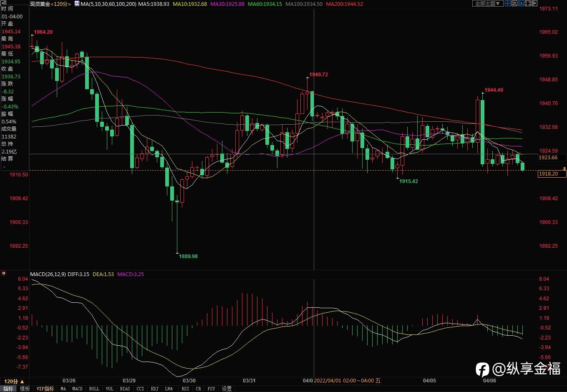The height and width of the screenshot is (392, 567).
Task: Click the 现货黄金 instrument name
Action: [x=40, y=4]
